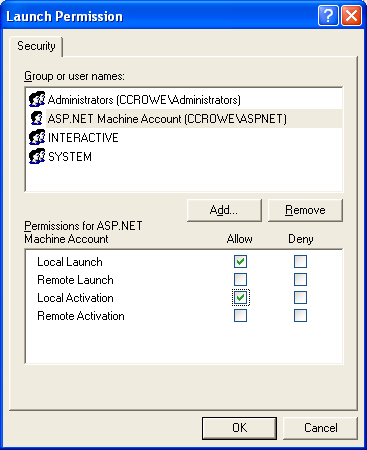This screenshot has width=367, height=450.
Task: Uncheck Allow for Local Launch
Action: point(240,262)
